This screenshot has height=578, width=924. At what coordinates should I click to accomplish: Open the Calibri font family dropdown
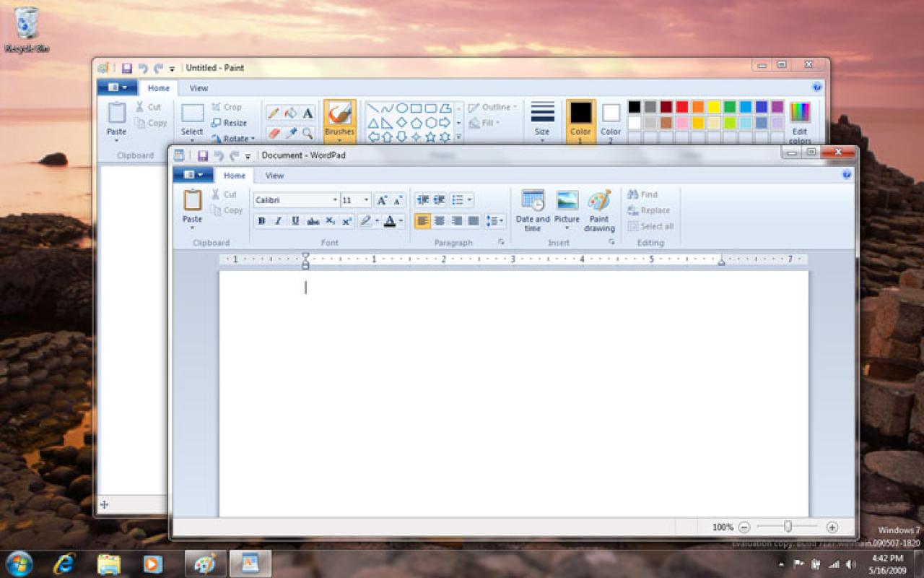tap(335, 200)
